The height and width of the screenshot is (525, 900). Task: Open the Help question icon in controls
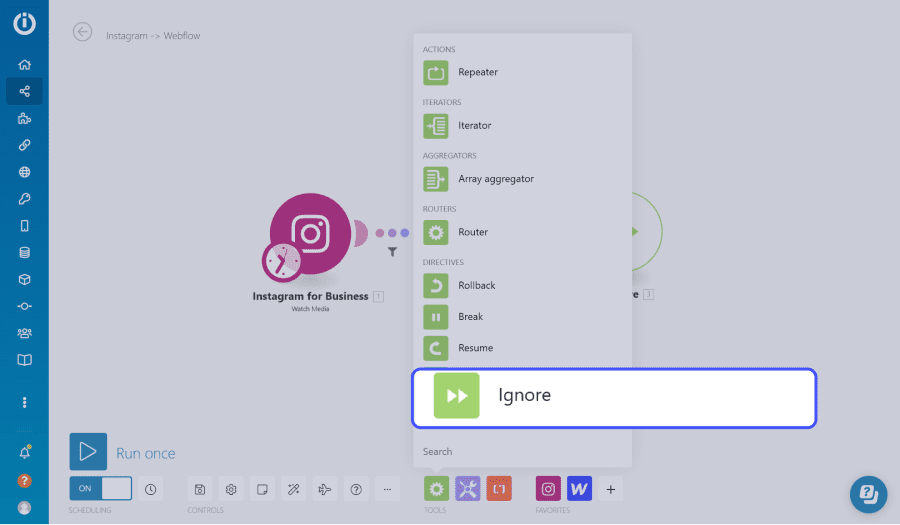(x=356, y=489)
